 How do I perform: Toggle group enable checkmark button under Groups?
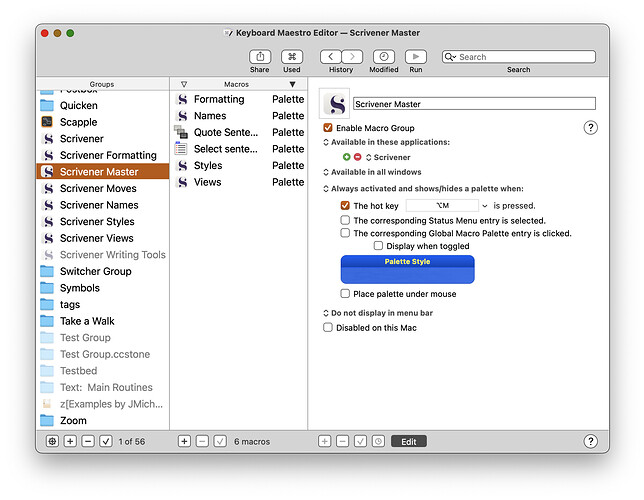tap(106, 441)
